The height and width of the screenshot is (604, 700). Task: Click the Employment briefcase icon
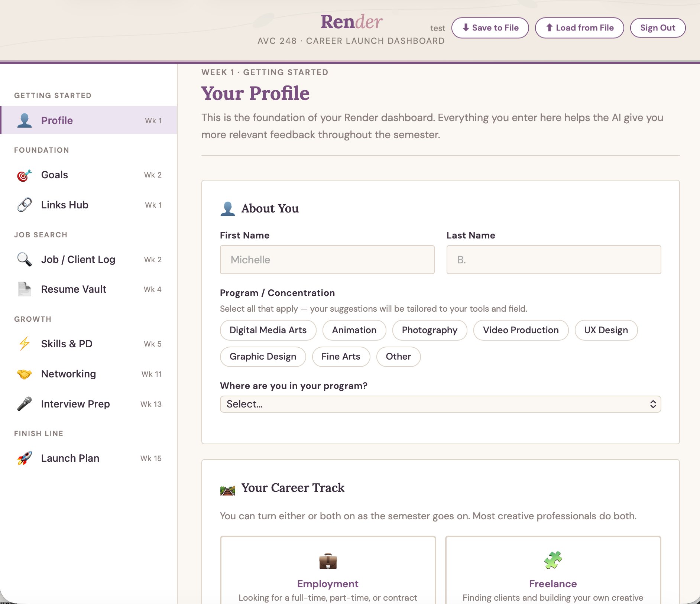pyautogui.click(x=328, y=561)
